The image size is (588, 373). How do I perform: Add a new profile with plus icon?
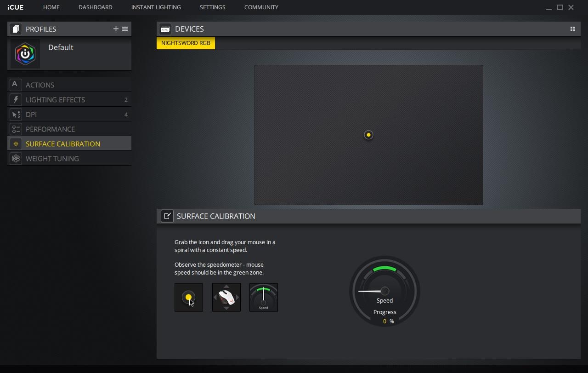coord(116,29)
